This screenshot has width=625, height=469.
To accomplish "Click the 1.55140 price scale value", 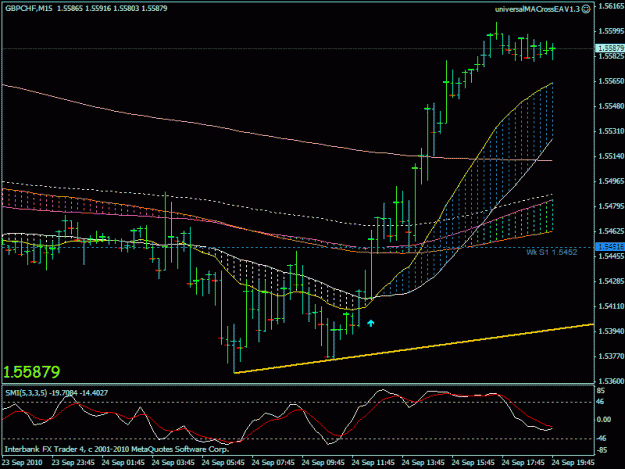I will coord(611,156).
